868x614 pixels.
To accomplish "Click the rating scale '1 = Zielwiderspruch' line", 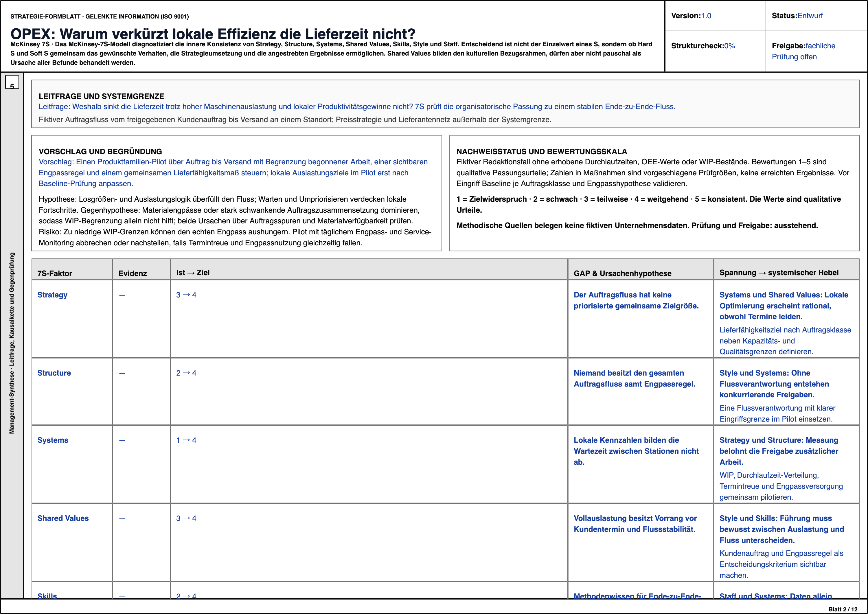I will (648, 205).
